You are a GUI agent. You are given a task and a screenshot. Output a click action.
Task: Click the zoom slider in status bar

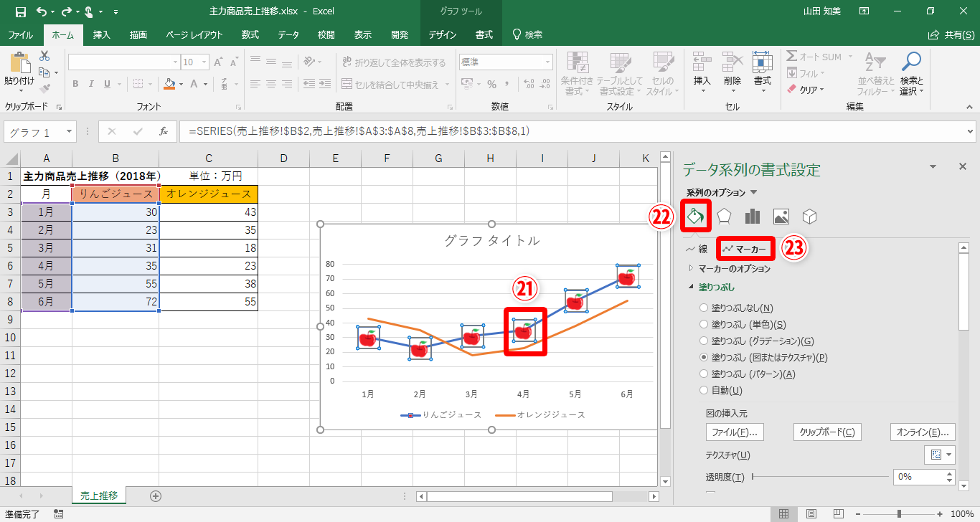click(900, 513)
